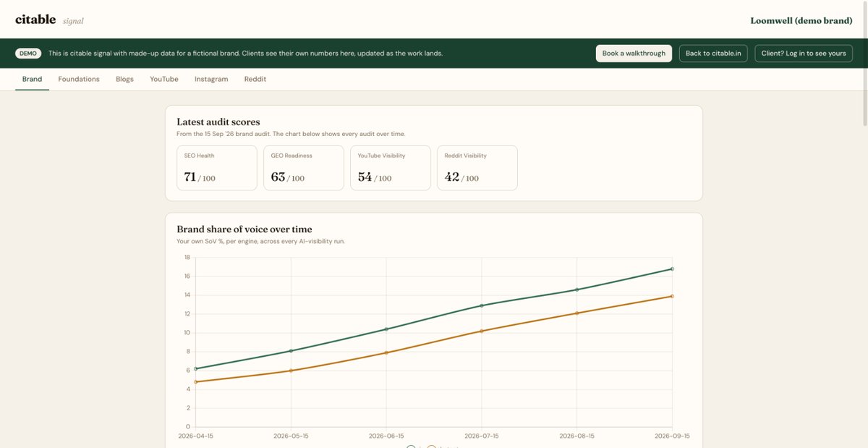The height and width of the screenshot is (448, 868).
Task: Click orange line point at 2026-06-15
Action: coord(386,352)
